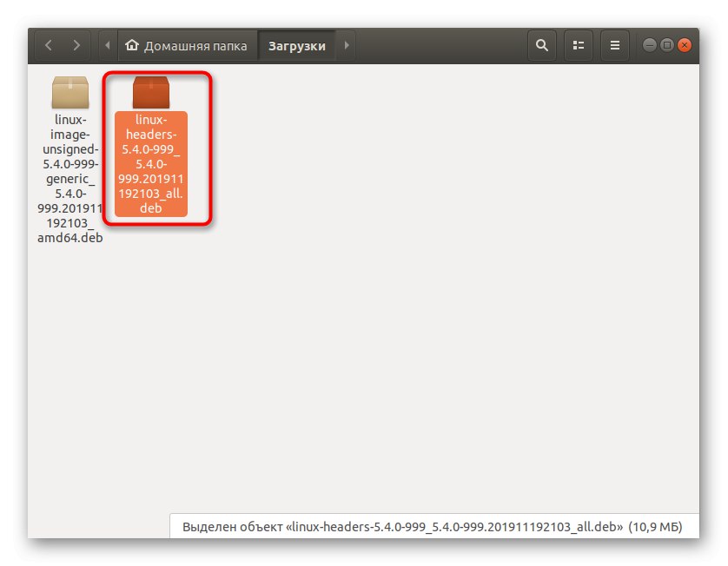Maximize the file manager window
728x566 pixels.
[667, 45]
